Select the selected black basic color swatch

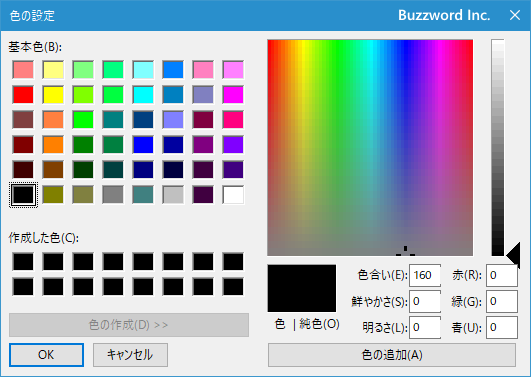coord(23,195)
